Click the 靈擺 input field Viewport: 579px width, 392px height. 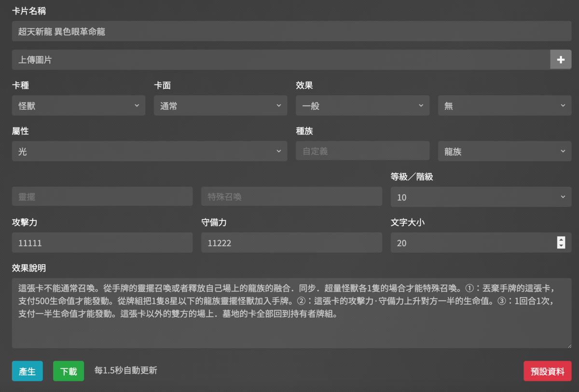pos(102,197)
